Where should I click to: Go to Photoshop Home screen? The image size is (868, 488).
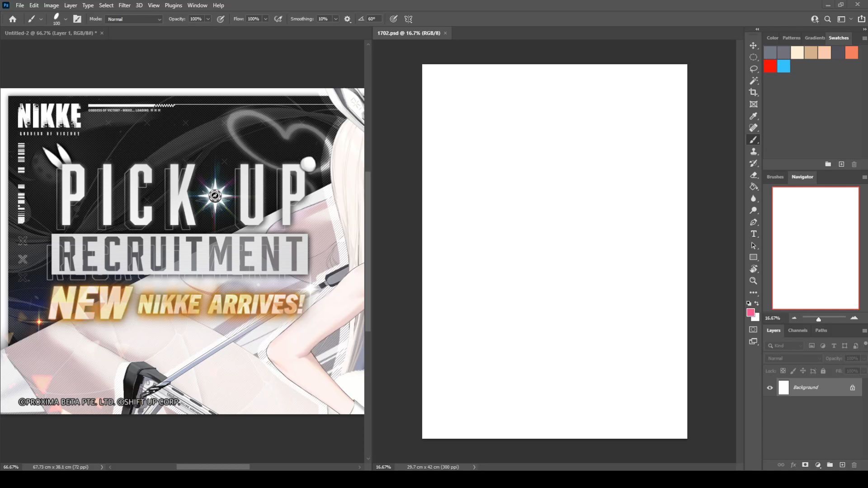point(13,19)
